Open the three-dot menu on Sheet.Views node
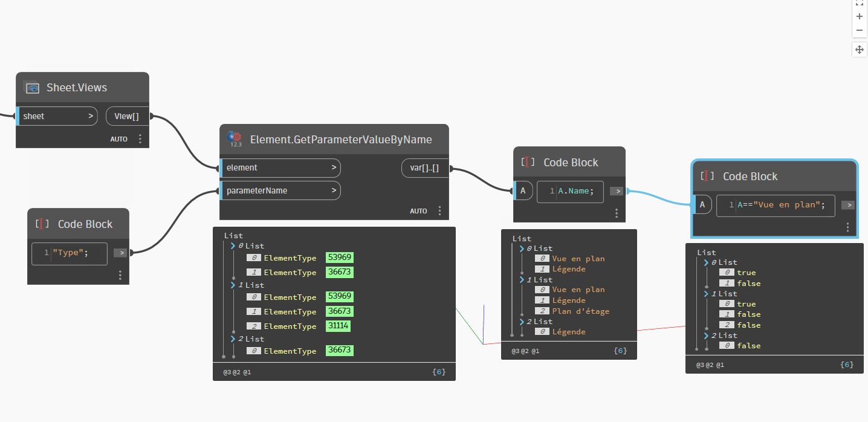868x422 pixels. click(140, 139)
